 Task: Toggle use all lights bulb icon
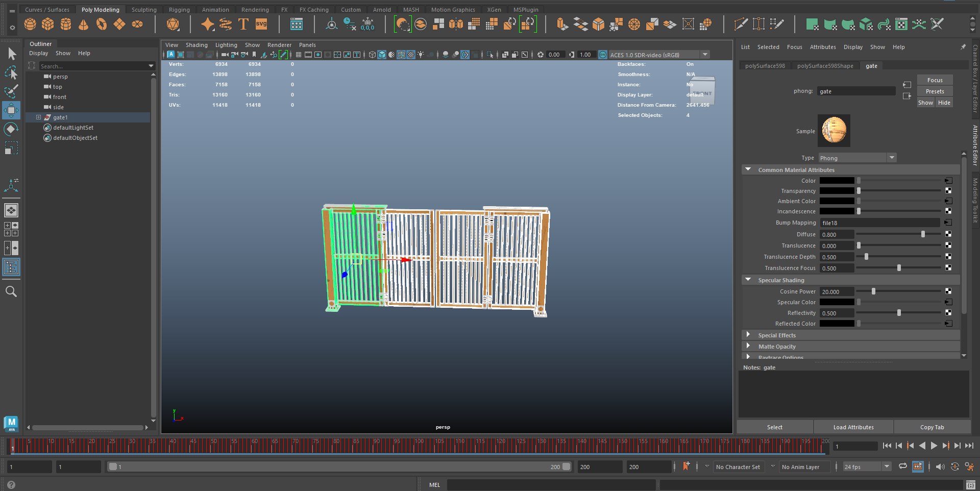[x=421, y=55]
